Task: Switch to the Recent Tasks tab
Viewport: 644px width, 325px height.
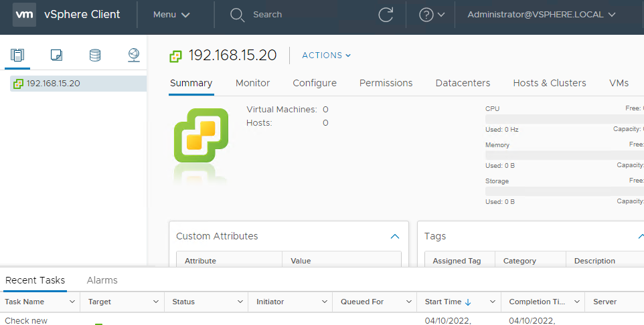Action: (x=35, y=280)
